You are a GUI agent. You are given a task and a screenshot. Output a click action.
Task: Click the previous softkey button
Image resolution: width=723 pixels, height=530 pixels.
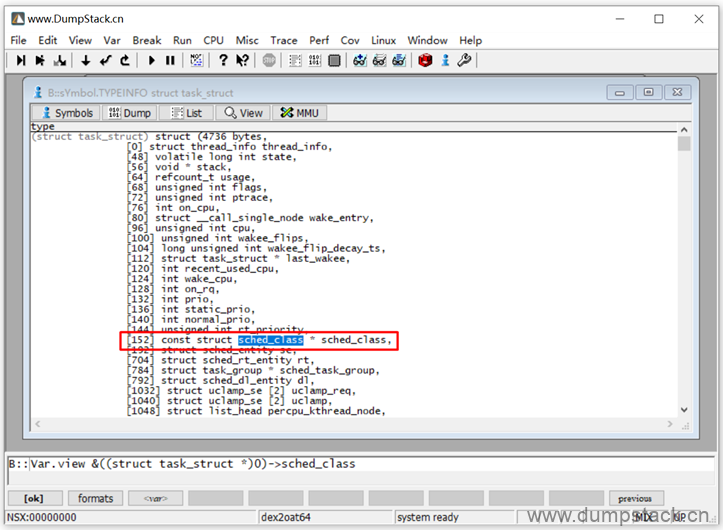(x=635, y=498)
